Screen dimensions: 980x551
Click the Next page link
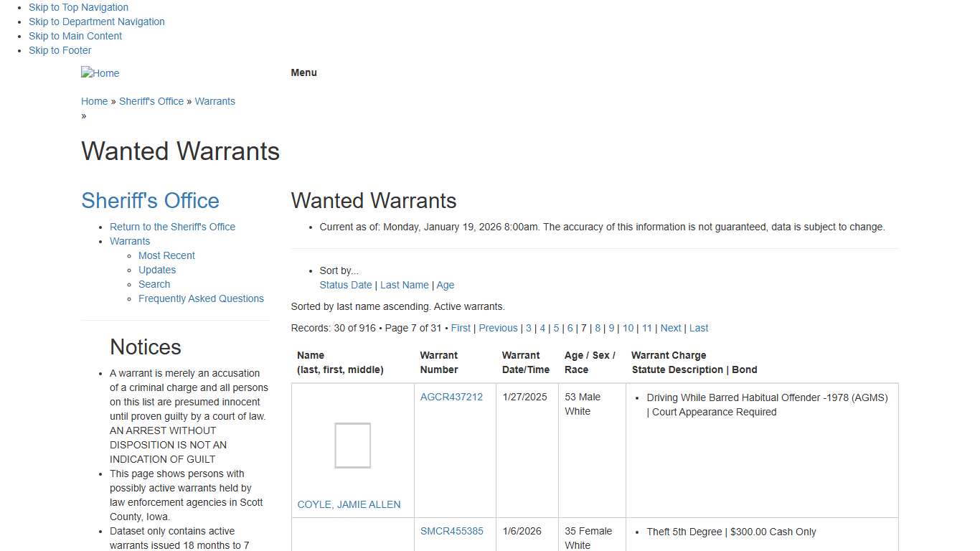click(671, 328)
